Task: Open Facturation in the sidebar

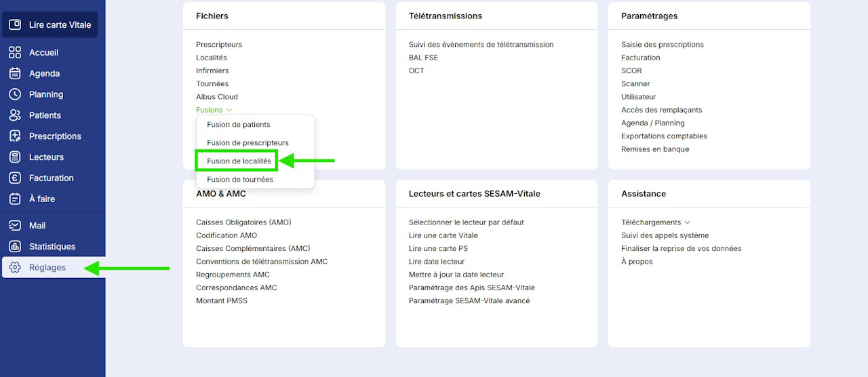Action: coord(53,178)
